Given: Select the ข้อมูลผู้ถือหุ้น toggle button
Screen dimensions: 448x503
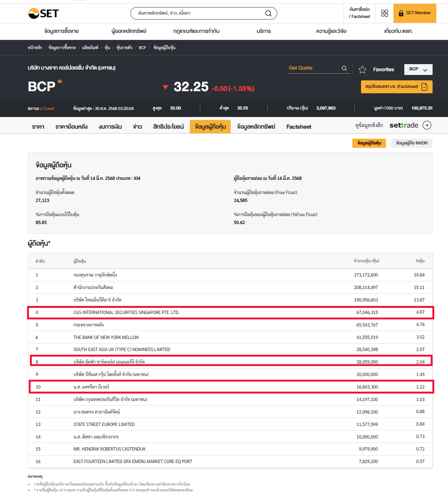Looking at the screenshot, I should coord(369,143).
